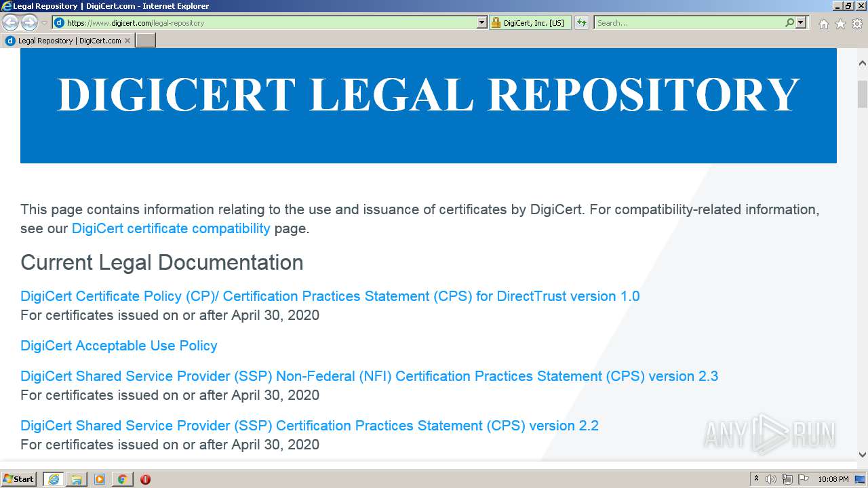
Task: Open Chrome from the taskbar
Action: pyautogui.click(x=123, y=479)
